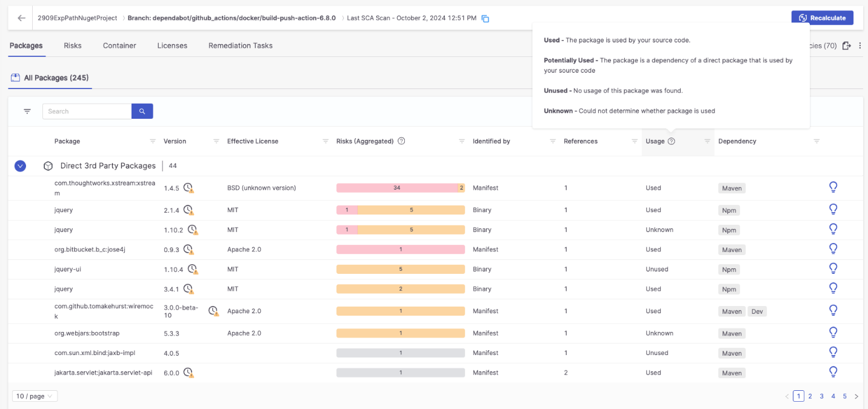Image resolution: width=868 pixels, height=409 pixels.
Task: Click the back arrow next to the project name
Action: point(22,18)
